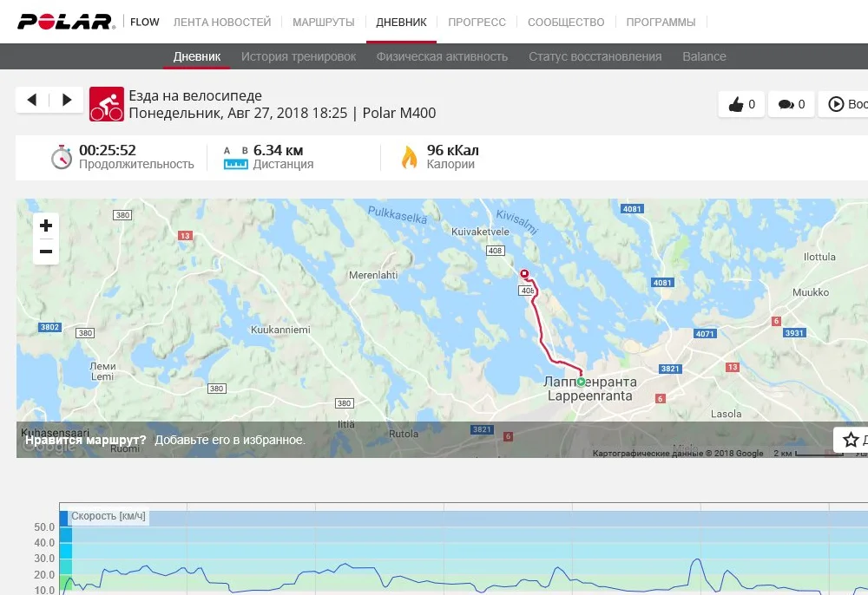Image resolution: width=868 pixels, height=595 pixels.
Task: Like the training with thumbs-up button
Action: [741, 104]
